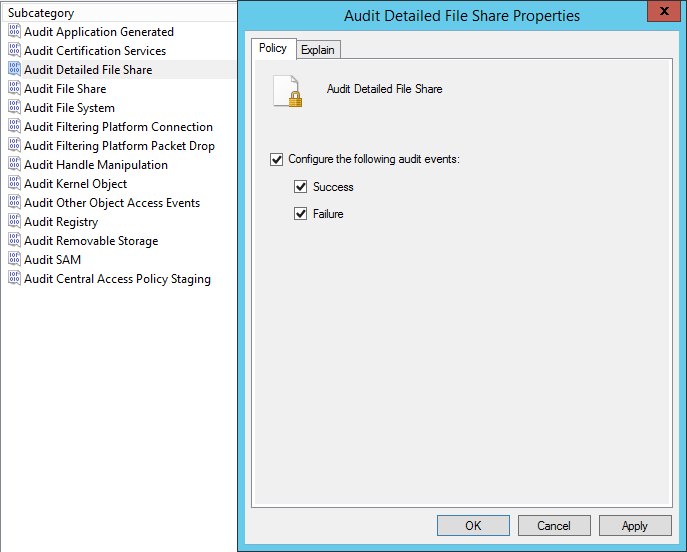This screenshot has height=552, width=687.
Task: Select the Audit SAM icon
Action: [14, 259]
